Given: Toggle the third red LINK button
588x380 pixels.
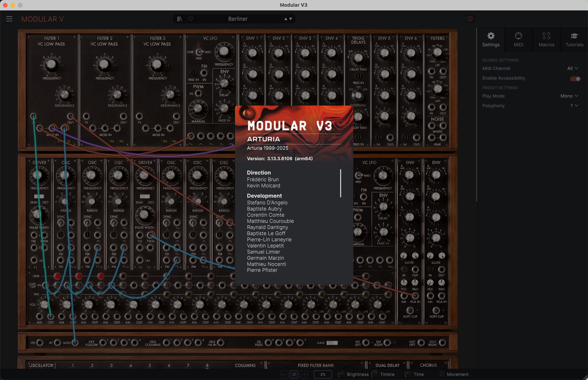Looking at the screenshot, I should pyautogui.click(x=101, y=276).
